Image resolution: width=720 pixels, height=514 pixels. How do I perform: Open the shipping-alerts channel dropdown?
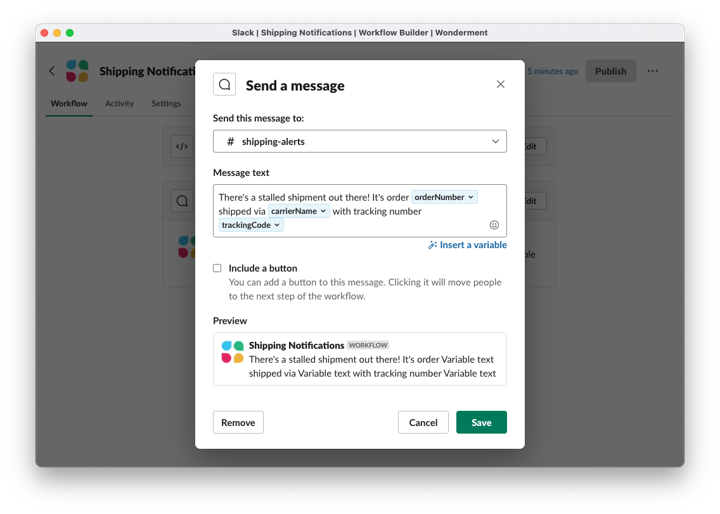tap(360, 141)
